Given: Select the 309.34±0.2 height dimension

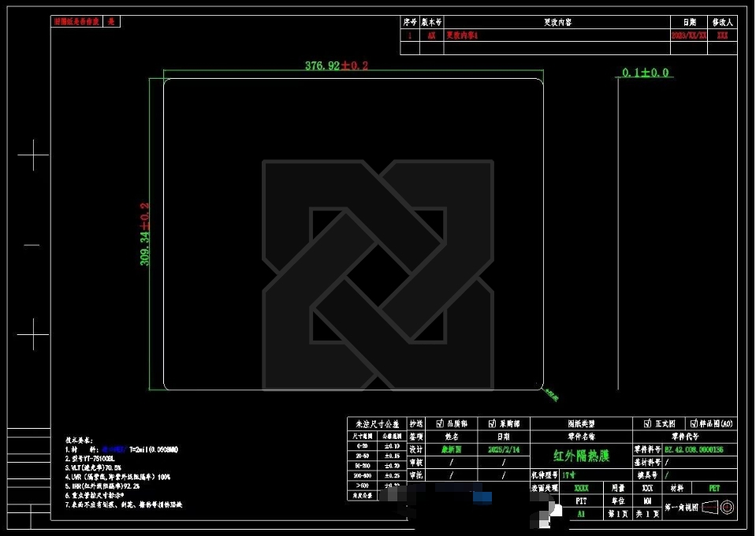Looking at the screenshot, I should [144, 234].
